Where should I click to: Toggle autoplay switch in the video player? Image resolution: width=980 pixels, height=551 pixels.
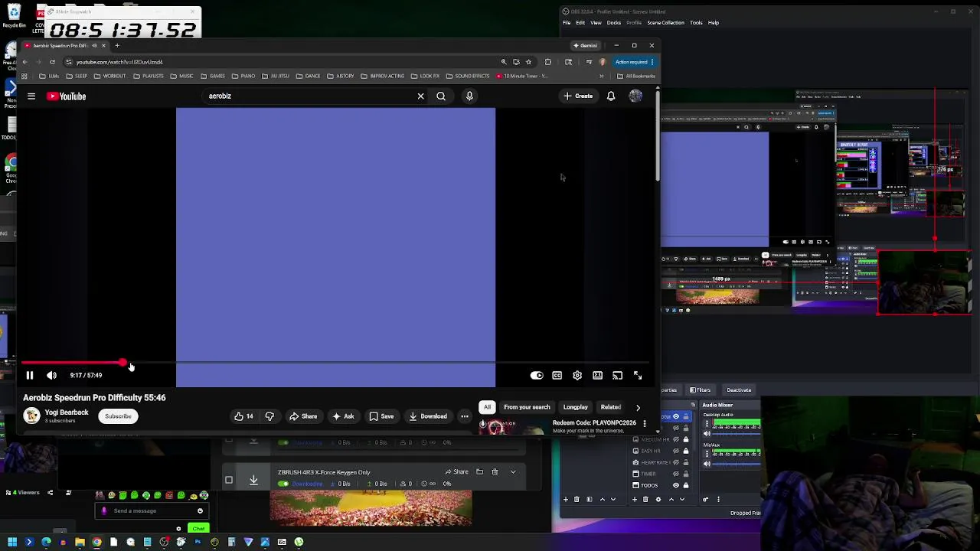(537, 376)
